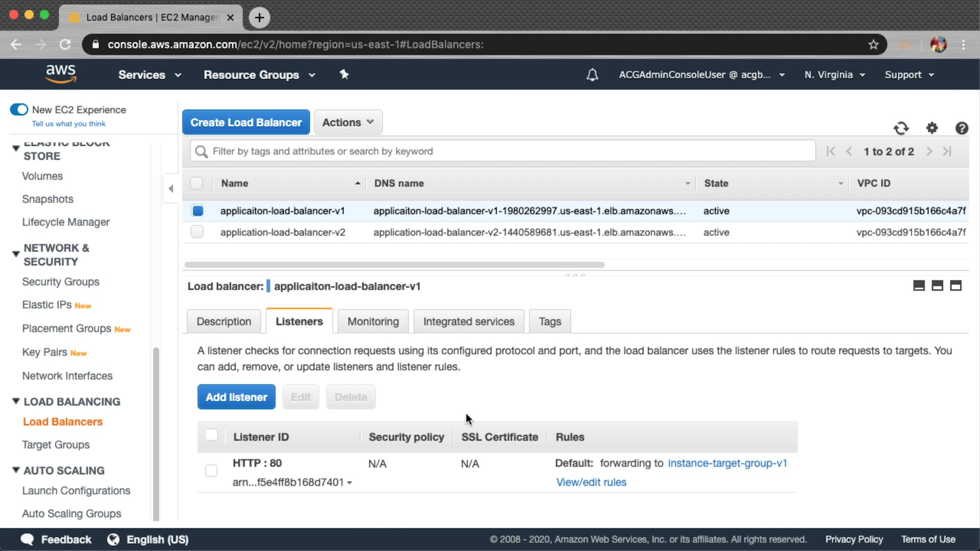Open the Description tab
980x551 pixels.
(224, 321)
